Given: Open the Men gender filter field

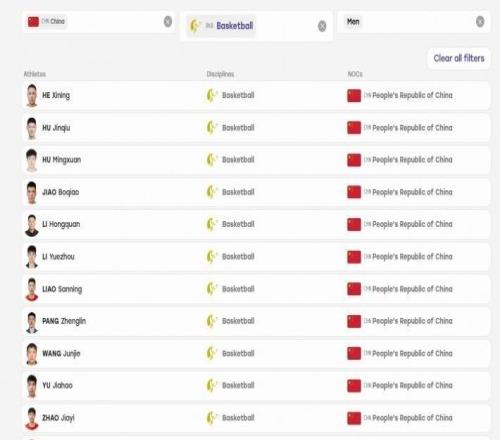Looking at the screenshot, I should click(414, 22).
